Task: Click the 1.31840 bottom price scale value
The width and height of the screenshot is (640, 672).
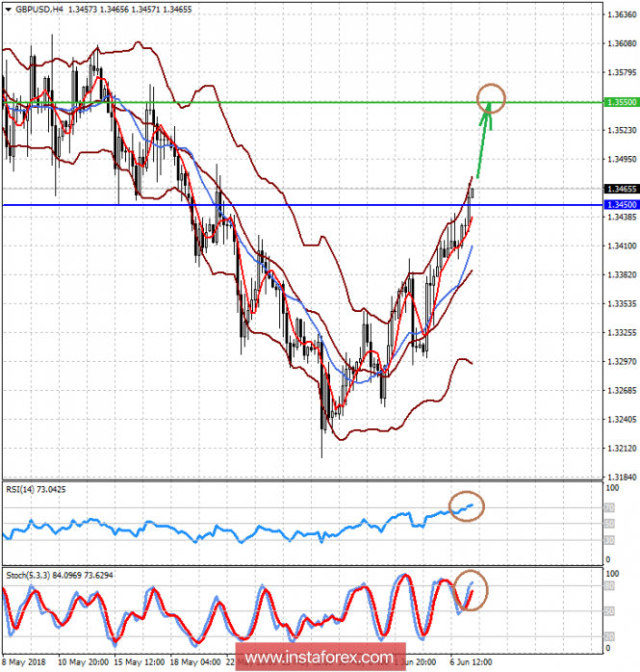Action: pyautogui.click(x=622, y=477)
